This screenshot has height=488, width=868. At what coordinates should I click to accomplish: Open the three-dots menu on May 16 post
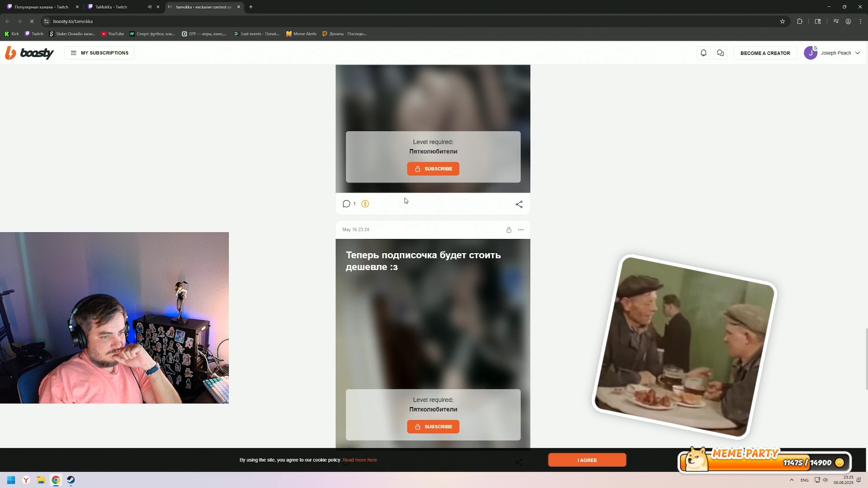pos(521,230)
